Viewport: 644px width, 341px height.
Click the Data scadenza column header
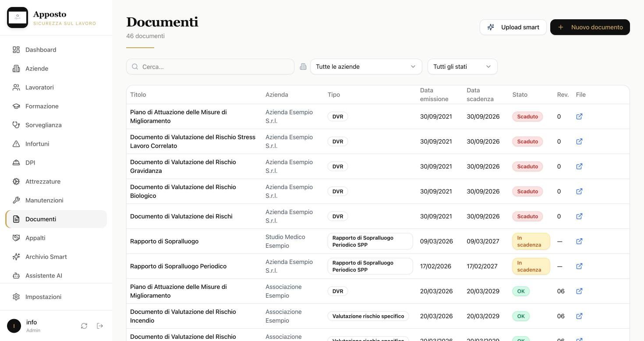480,95
